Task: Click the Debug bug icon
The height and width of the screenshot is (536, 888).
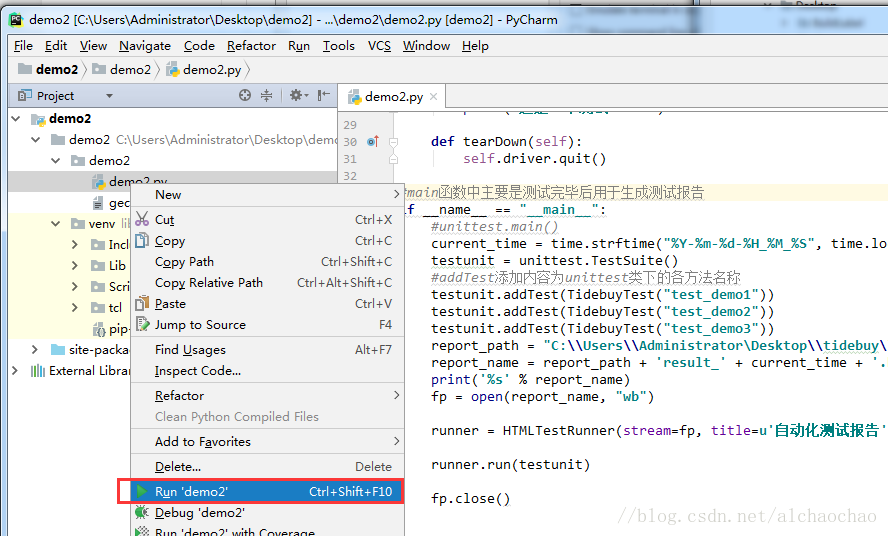Action: click(x=142, y=512)
